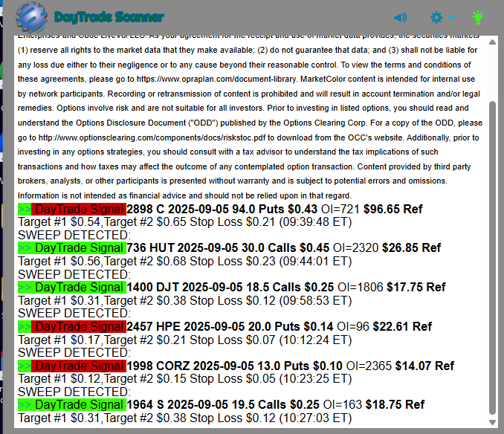Click targets line timestamped 09:39:48 ET
The image size is (504, 434).
pos(185,222)
